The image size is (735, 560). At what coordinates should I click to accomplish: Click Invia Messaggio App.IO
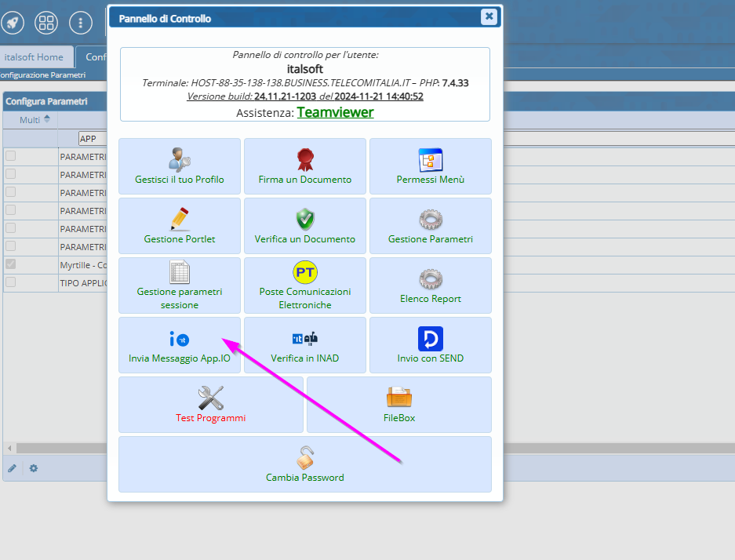pos(179,345)
